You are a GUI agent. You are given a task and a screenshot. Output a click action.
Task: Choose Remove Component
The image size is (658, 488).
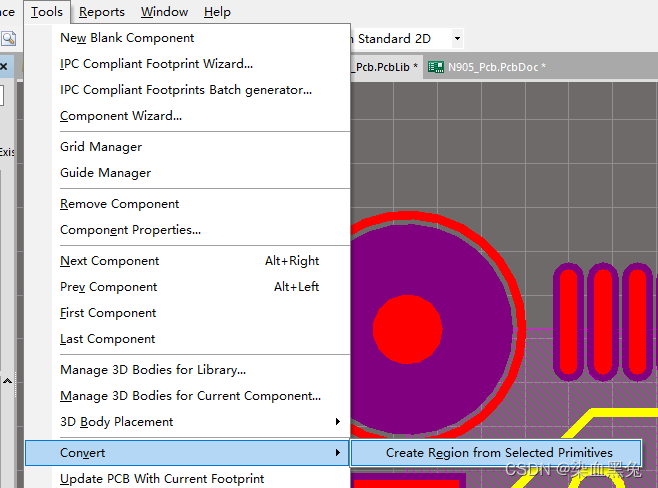tap(187, 204)
